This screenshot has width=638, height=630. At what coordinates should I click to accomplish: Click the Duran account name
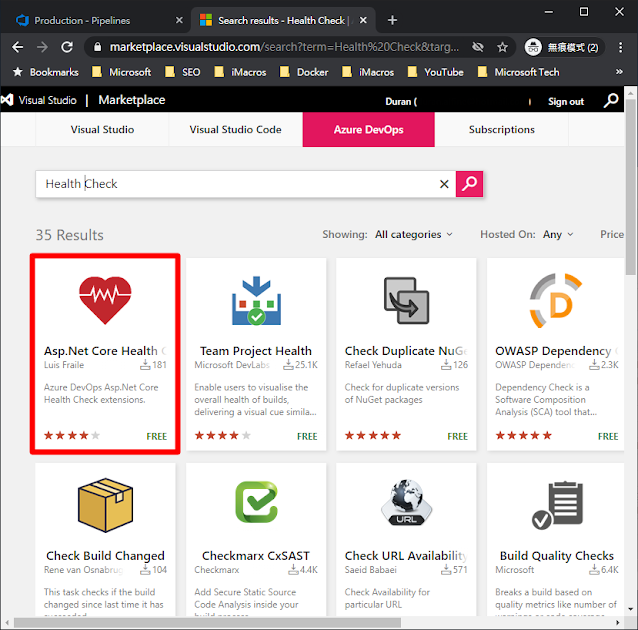[x=401, y=102]
